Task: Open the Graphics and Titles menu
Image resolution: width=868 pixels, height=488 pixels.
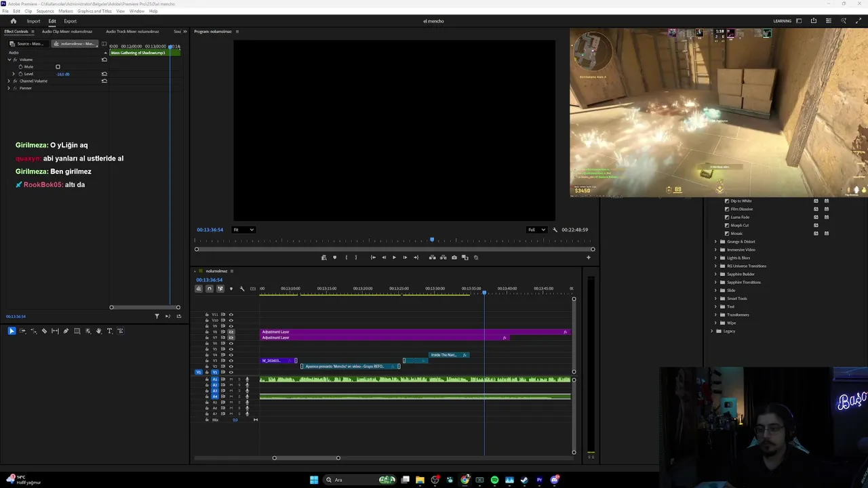Action: pos(95,11)
